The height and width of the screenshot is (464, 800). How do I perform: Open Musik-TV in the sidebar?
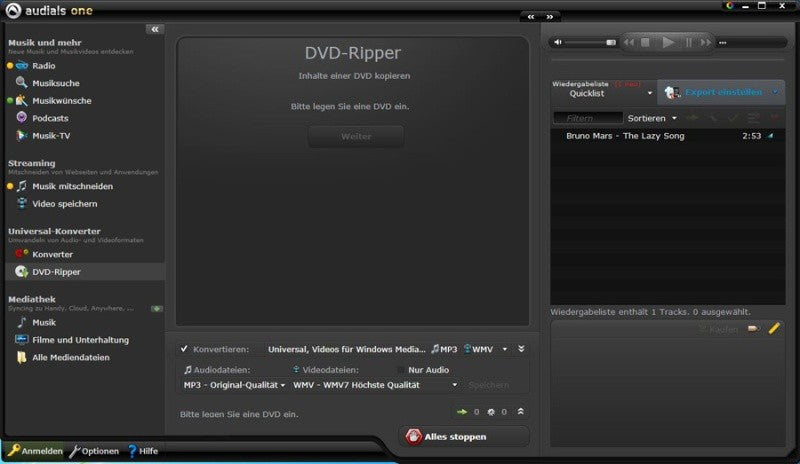[51, 135]
